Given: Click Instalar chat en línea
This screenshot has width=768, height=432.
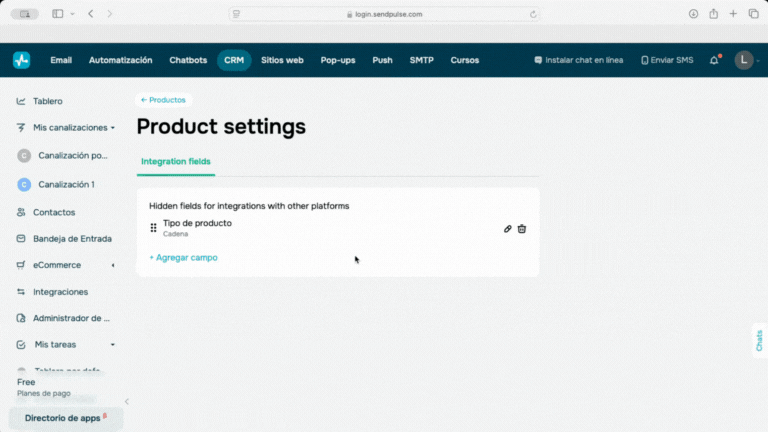Looking at the screenshot, I should [x=579, y=60].
